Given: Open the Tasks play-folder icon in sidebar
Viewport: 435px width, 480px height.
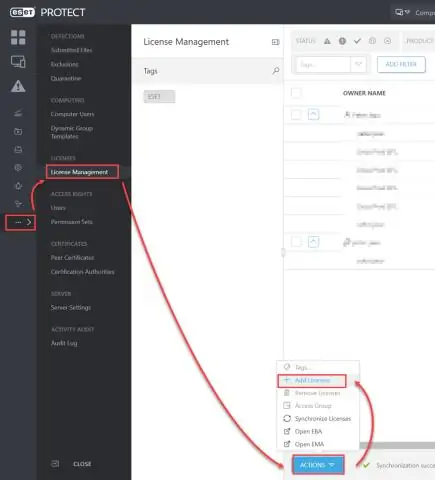Looking at the screenshot, I should click(18, 132).
